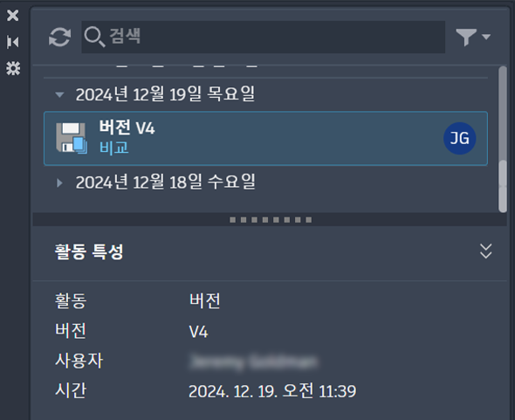Select the 버전 V4 entry
The height and width of the screenshot is (420, 515).
click(x=265, y=138)
